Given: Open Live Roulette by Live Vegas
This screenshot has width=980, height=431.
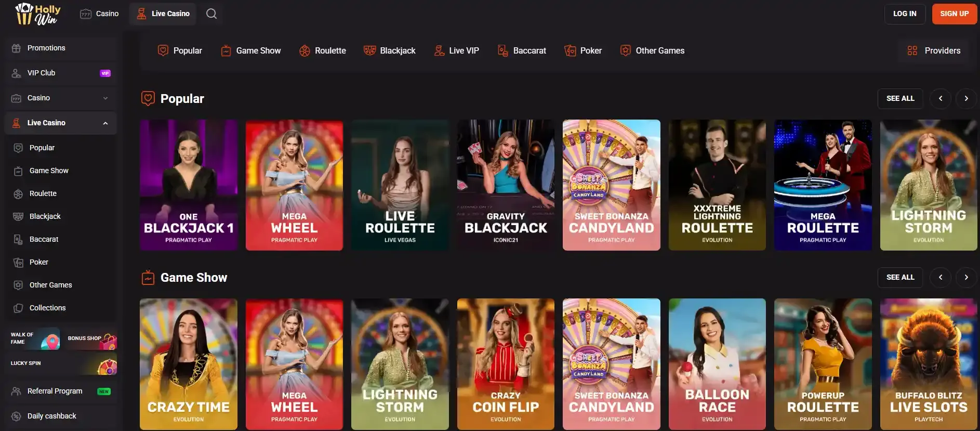Looking at the screenshot, I should (400, 185).
